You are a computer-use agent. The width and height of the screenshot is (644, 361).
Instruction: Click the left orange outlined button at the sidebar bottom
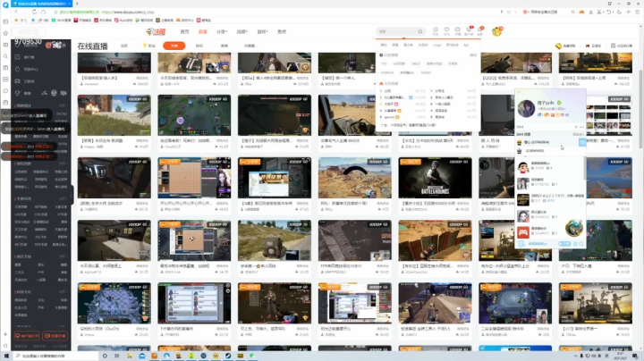27,336
